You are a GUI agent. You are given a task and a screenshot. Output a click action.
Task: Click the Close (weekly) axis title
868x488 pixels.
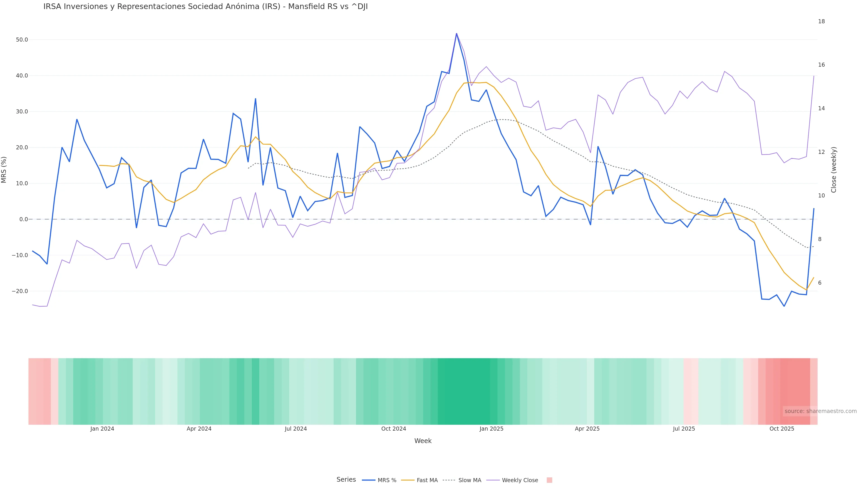pyautogui.click(x=834, y=170)
